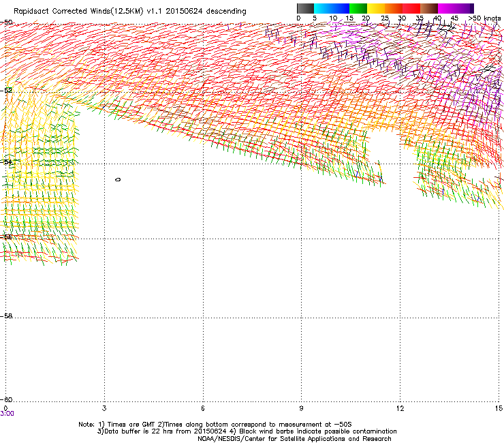Click the magenta 40-45 knots legend swatch
This screenshot has width=504, height=443.
point(447,8)
